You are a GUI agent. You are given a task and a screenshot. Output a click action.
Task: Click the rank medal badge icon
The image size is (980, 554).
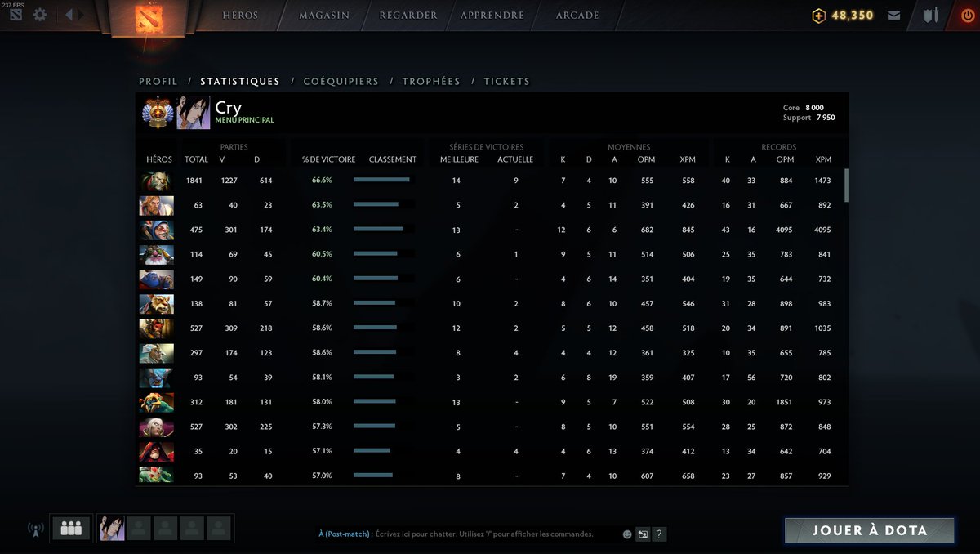156,112
